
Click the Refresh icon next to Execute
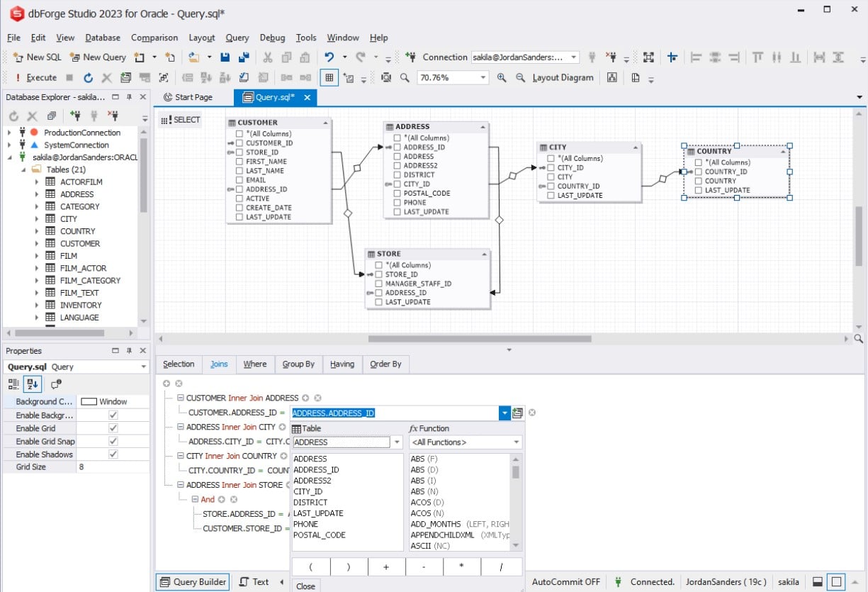(88, 77)
